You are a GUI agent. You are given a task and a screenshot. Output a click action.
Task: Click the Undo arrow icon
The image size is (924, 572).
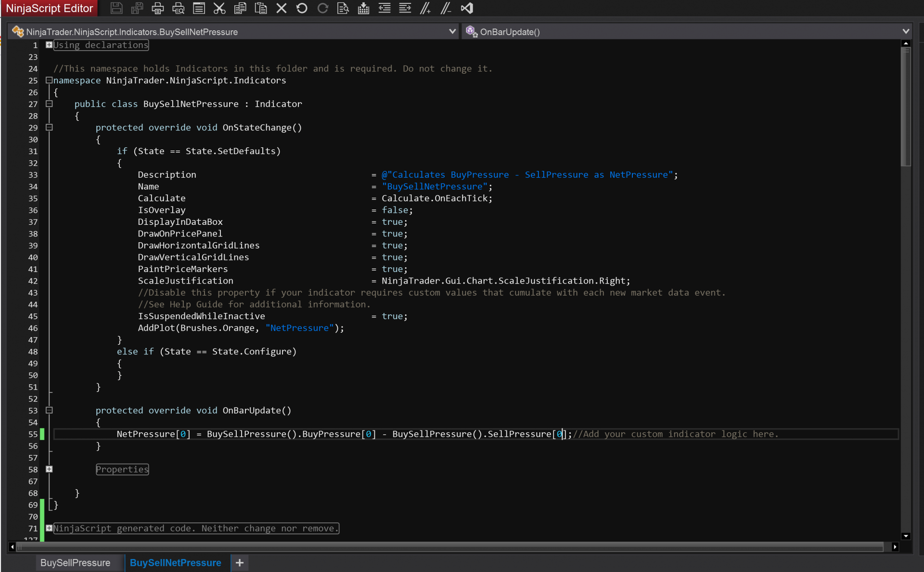pos(302,8)
